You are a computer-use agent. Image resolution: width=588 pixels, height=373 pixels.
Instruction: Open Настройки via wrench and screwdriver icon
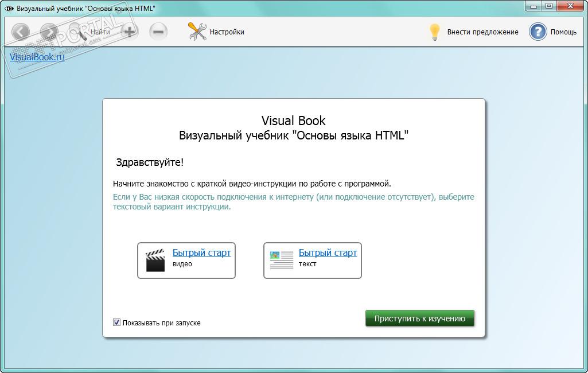tap(197, 32)
